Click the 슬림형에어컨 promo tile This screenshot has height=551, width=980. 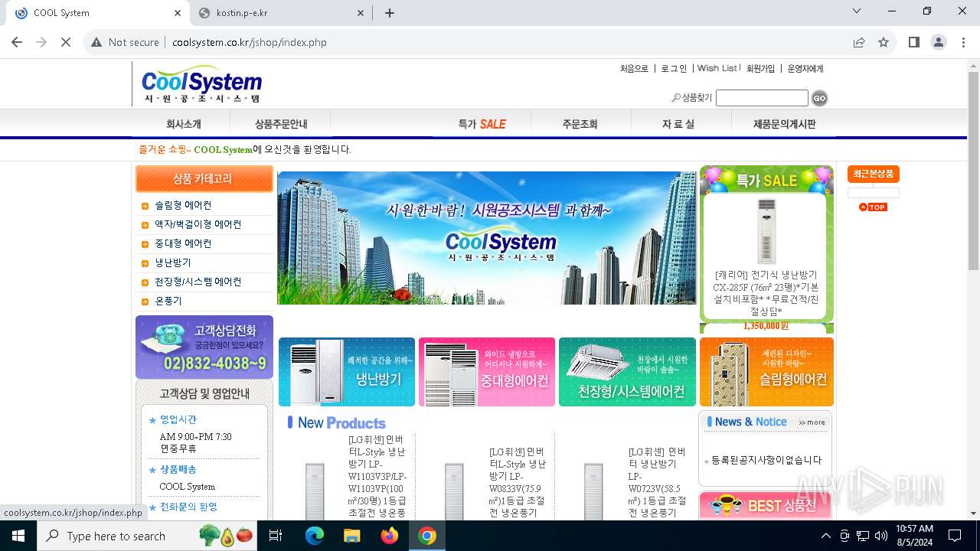click(x=766, y=372)
